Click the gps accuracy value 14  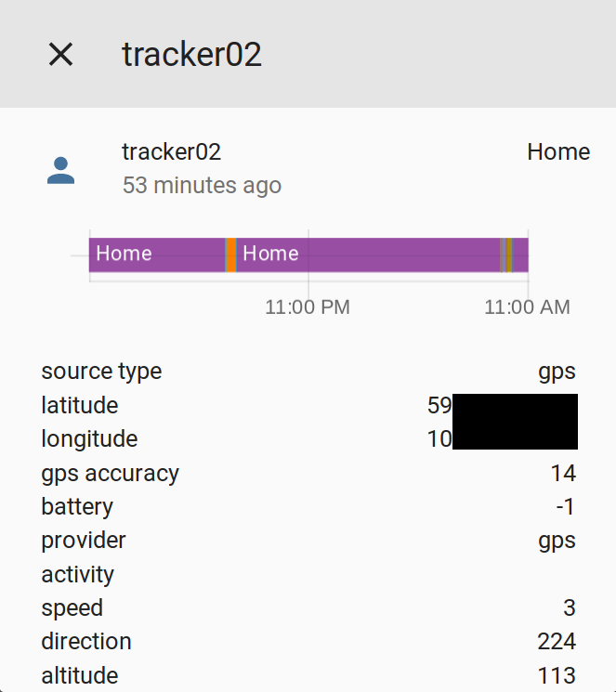coord(563,474)
